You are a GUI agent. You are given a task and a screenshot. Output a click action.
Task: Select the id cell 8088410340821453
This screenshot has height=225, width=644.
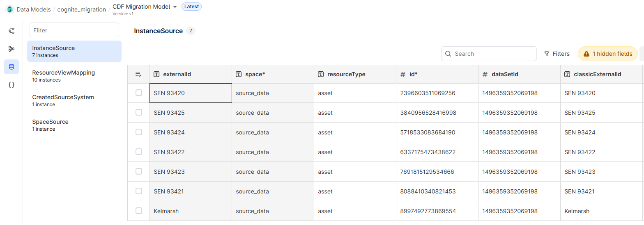[437, 191]
